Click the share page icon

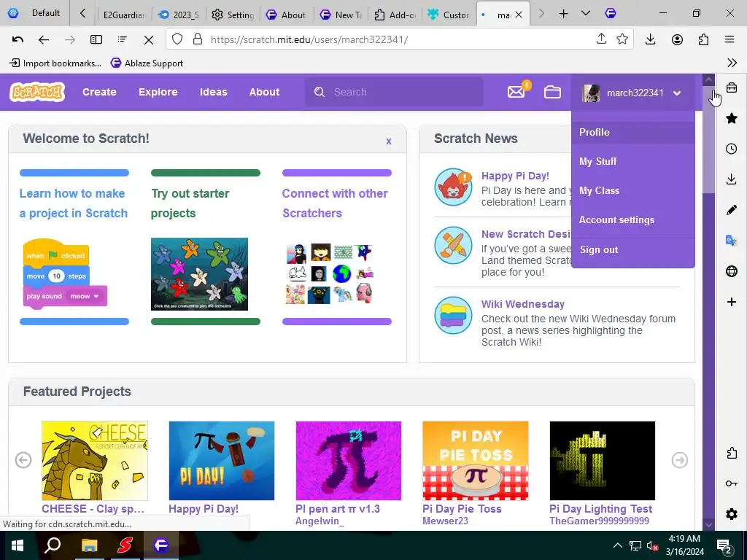601,39
